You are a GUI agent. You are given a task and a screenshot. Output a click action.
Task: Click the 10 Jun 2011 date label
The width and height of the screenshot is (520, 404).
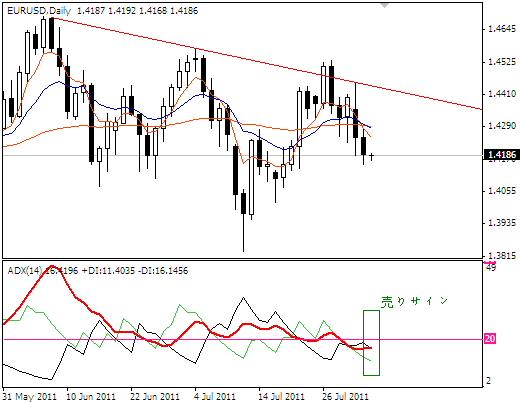pyautogui.click(x=91, y=397)
